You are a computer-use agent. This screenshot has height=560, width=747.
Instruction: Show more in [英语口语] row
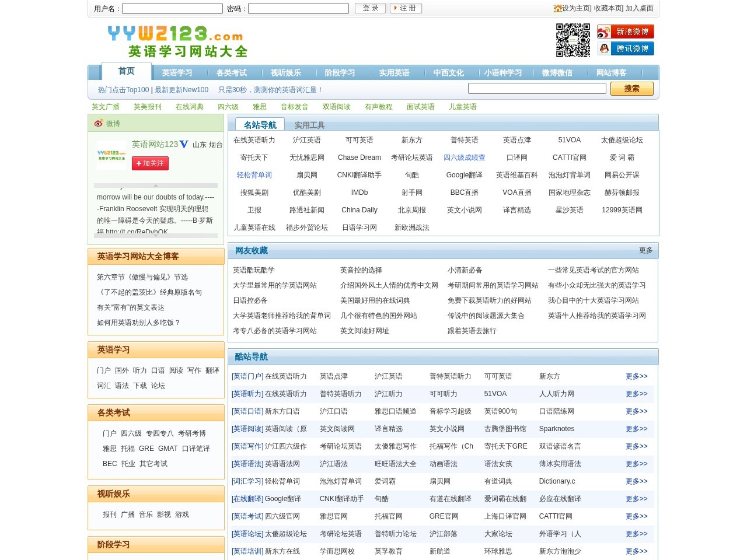click(x=637, y=411)
